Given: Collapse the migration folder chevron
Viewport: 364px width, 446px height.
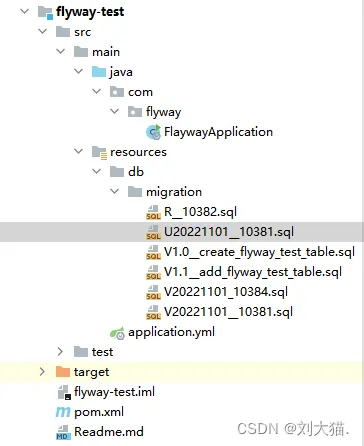Looking at the screenshot, I should point(115,191).
